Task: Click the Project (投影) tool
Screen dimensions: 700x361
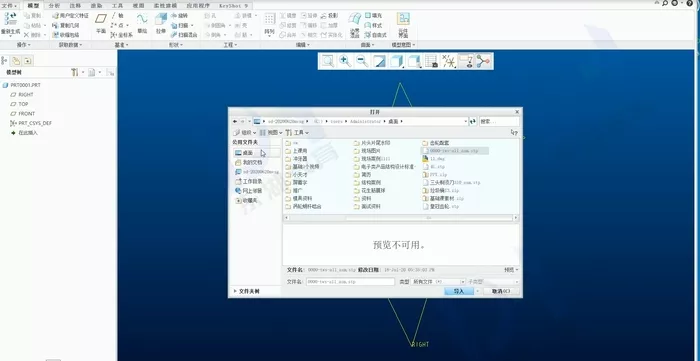Action: tap(329, 16)
